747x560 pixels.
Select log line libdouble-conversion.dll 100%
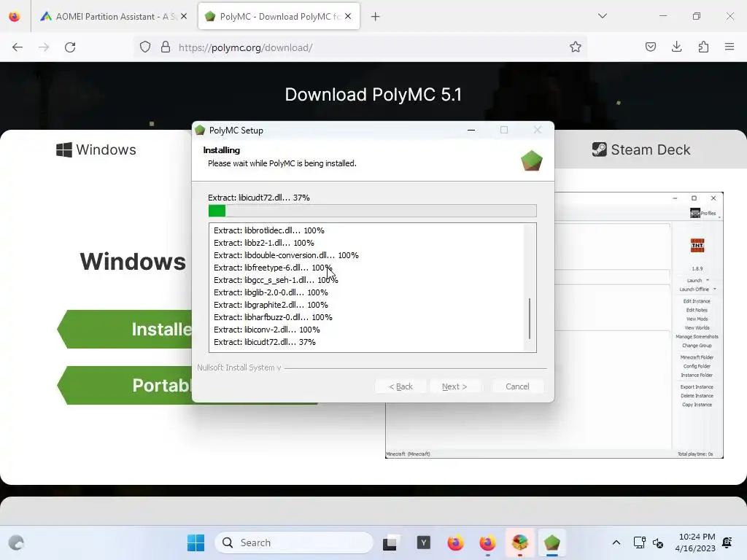coord(286,255)
